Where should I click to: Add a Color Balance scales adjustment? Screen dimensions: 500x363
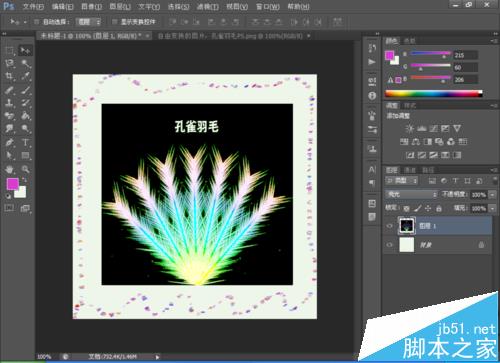416,142
